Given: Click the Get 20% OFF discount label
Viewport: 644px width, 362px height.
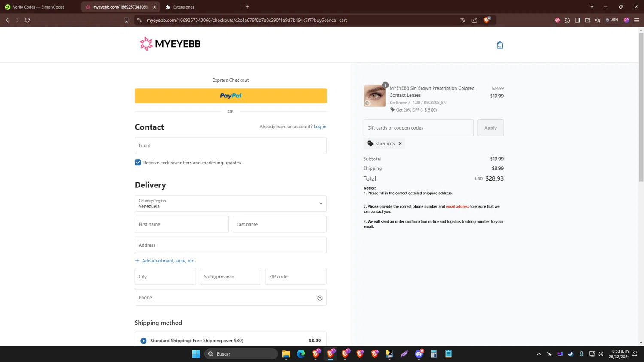Looking at the screenshot, I should pyautogui.click(x=413, y=110).
